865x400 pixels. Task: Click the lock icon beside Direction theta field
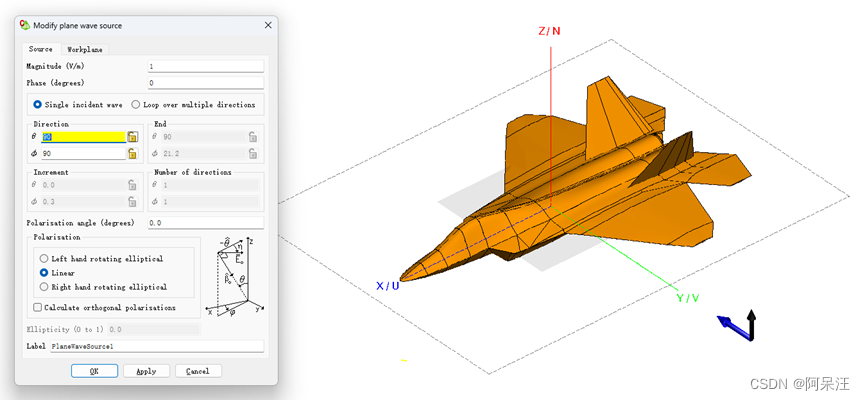[132, 137]
